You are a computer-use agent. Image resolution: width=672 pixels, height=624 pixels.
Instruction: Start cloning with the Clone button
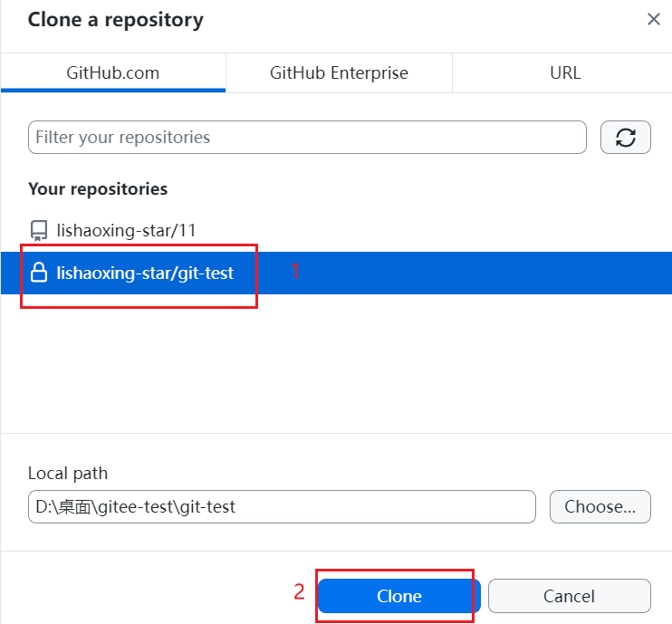pos(399,596)
